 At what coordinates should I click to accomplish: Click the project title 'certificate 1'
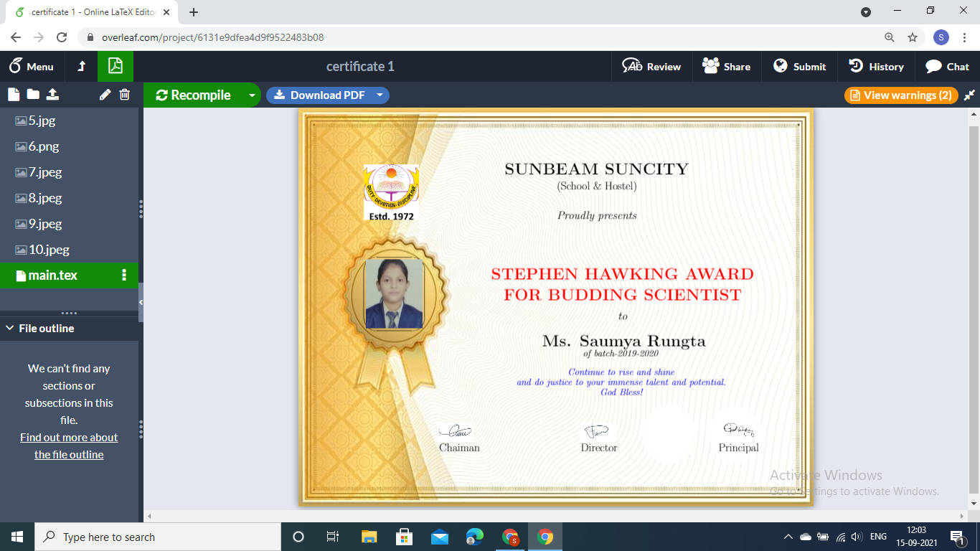(x=360, y=66)
